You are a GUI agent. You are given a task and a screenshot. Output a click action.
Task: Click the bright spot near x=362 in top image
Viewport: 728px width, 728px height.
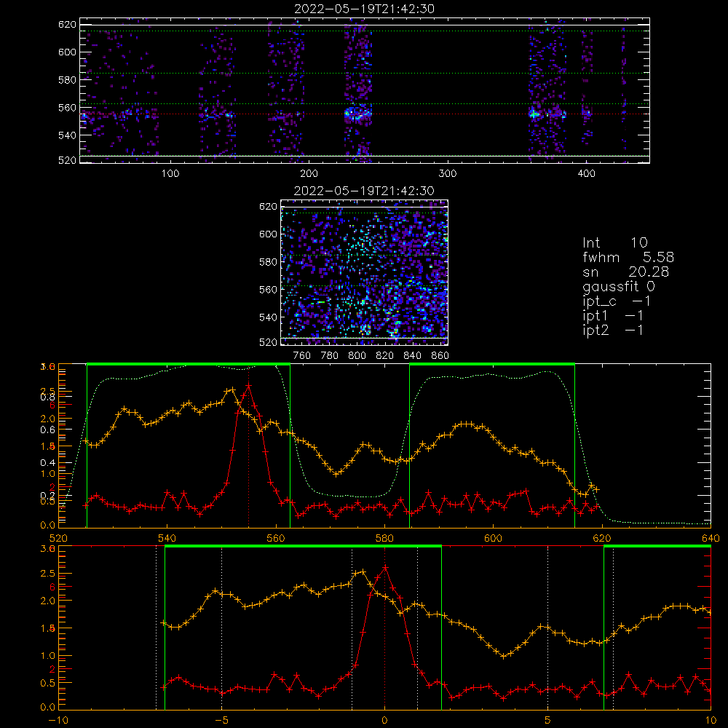(x=534, y=114)
